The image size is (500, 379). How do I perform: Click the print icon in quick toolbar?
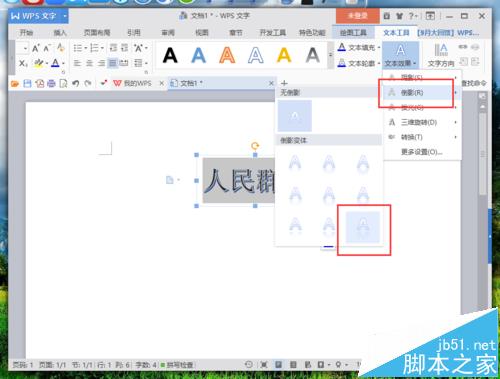pos(51,83)
